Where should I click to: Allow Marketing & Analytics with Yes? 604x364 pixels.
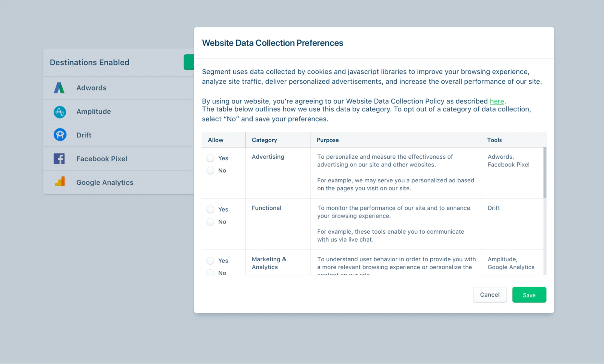pyautogui.click(x=210, y=261)
